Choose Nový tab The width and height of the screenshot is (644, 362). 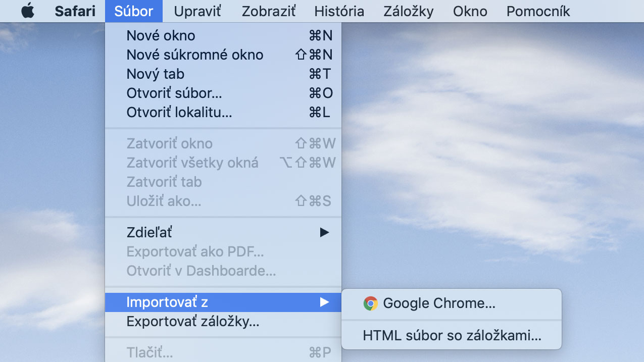[223, 74]
